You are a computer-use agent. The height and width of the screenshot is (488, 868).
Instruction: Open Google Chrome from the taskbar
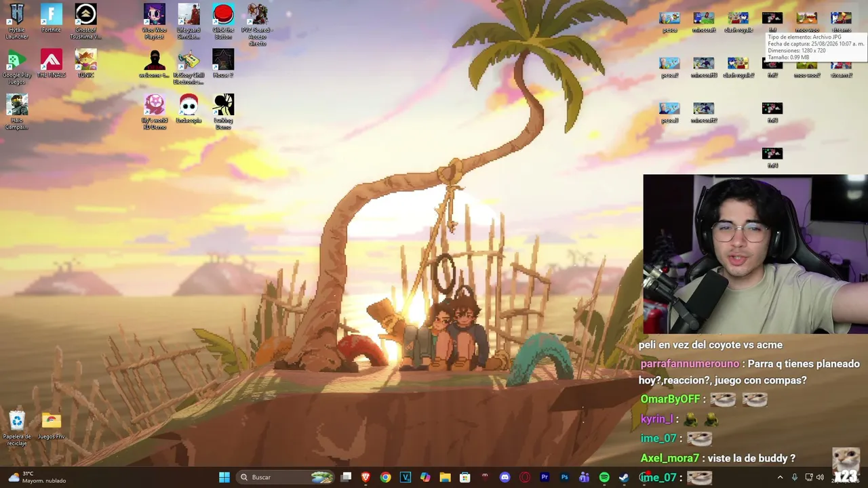[x=385, y=477]
